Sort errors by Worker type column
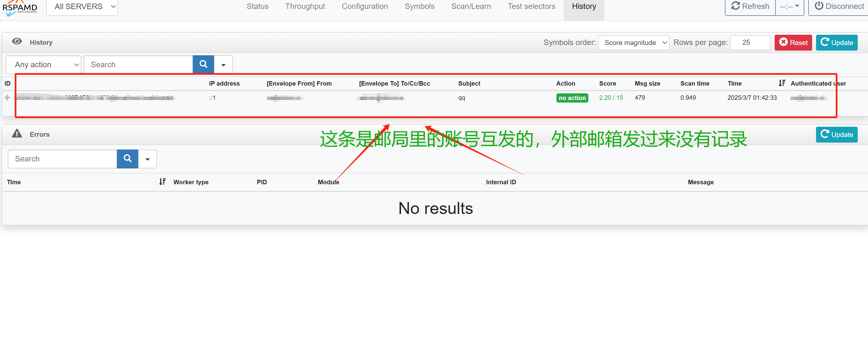The width and height of the screenshot is (868, 351). click(x=191, y=182)
